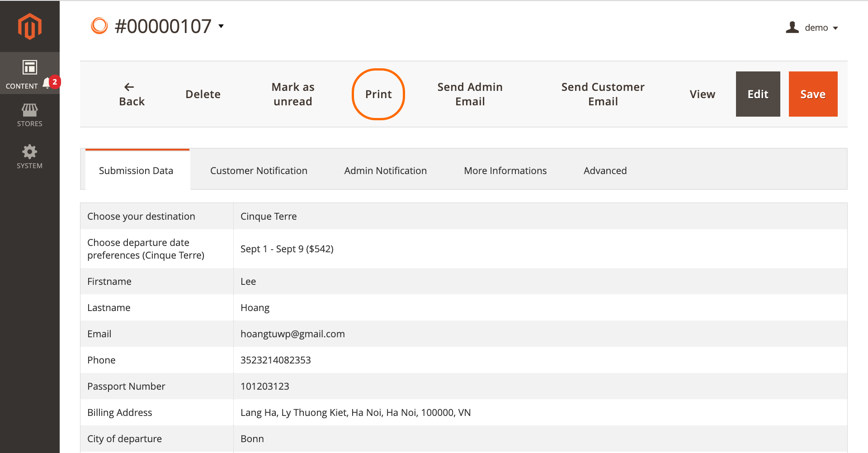Screen dimensions: 868x453
Task: Expand the #00000107 title dropdown arrow
Action: pyautogui.click(x=221, y=26)
